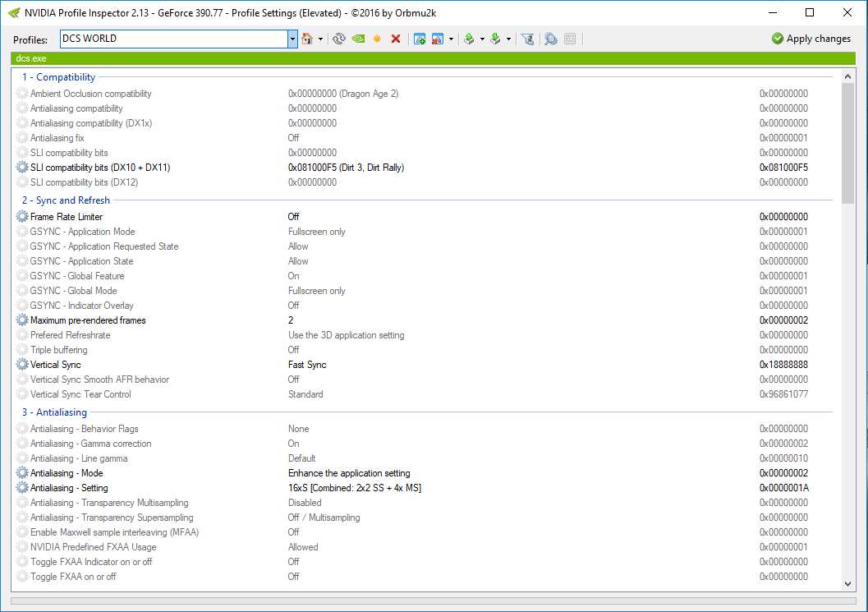
Task: Open the import options dropdown arrow
Action: coord(509,39)
